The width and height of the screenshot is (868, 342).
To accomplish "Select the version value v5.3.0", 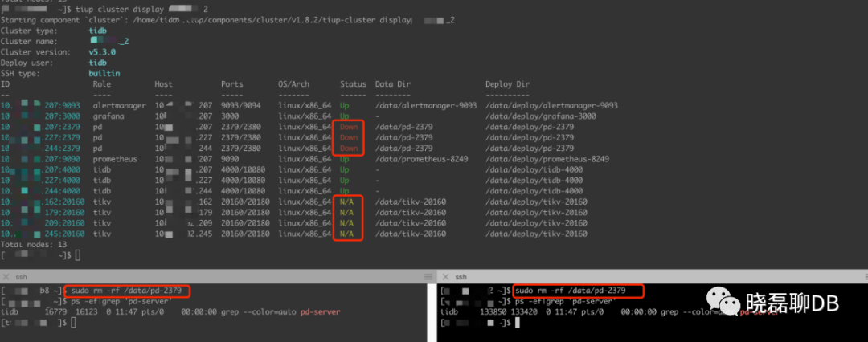I will pos(102,52).
